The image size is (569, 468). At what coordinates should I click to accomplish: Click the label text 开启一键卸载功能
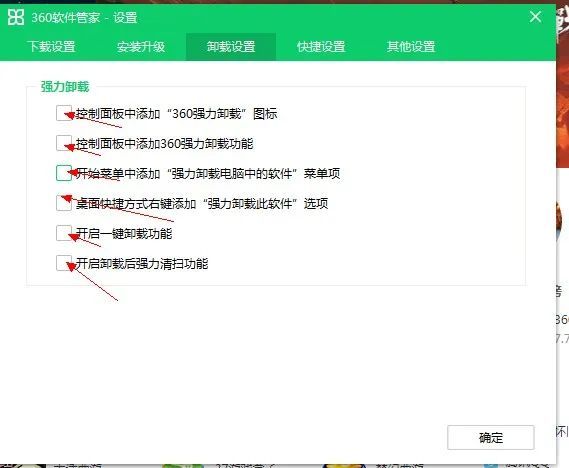pyautogui.click(x=124, y=233)
